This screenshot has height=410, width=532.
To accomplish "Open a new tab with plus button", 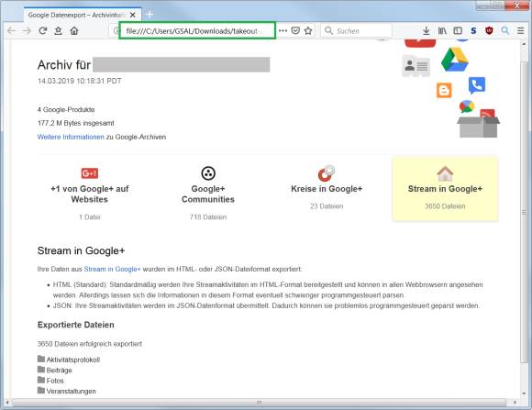I will [150, 15].
